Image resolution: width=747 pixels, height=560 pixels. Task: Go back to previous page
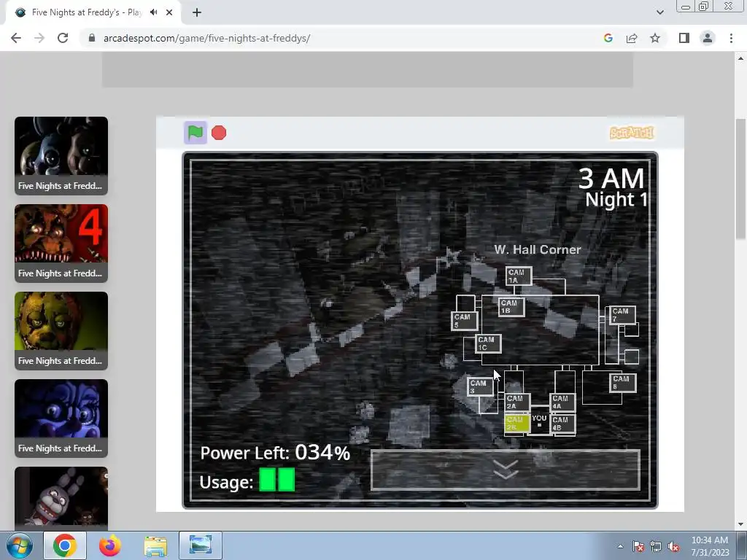[16, 38]
